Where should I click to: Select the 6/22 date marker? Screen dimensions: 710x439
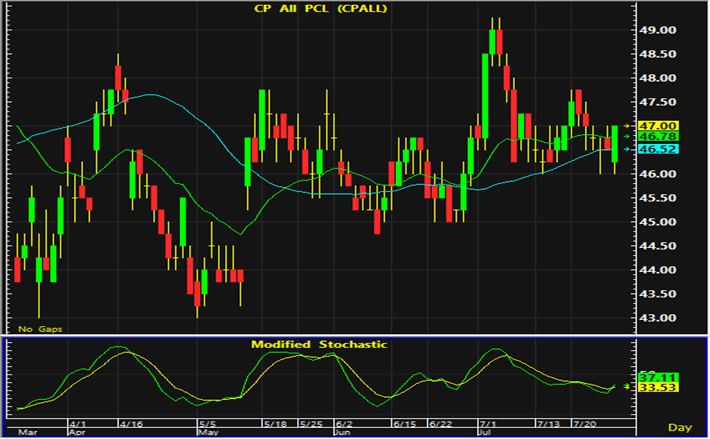coord(441,424)
